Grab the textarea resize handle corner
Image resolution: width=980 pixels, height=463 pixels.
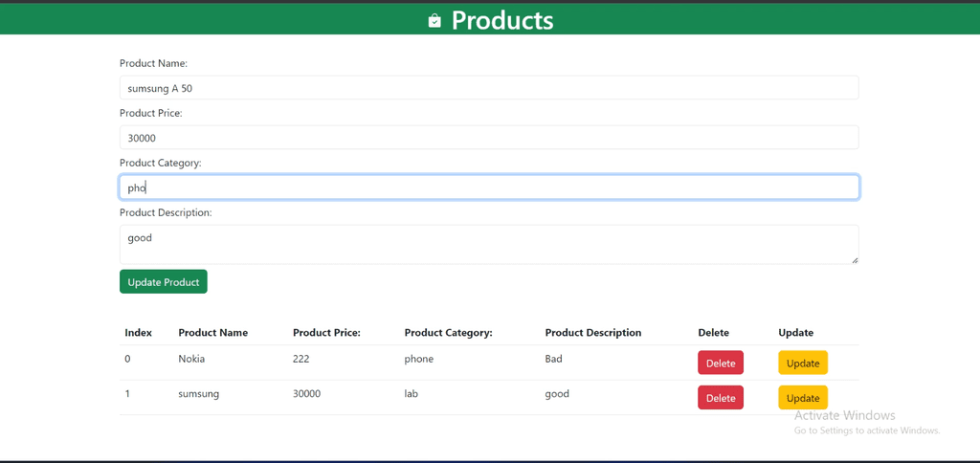[855, 259]
